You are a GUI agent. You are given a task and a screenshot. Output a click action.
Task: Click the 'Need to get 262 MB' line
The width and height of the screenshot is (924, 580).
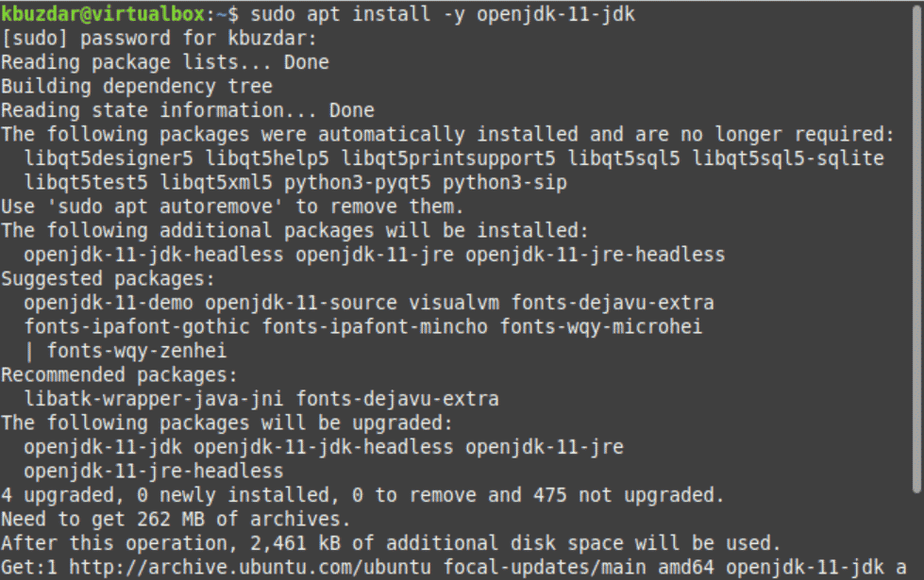[x=176, y=520]
